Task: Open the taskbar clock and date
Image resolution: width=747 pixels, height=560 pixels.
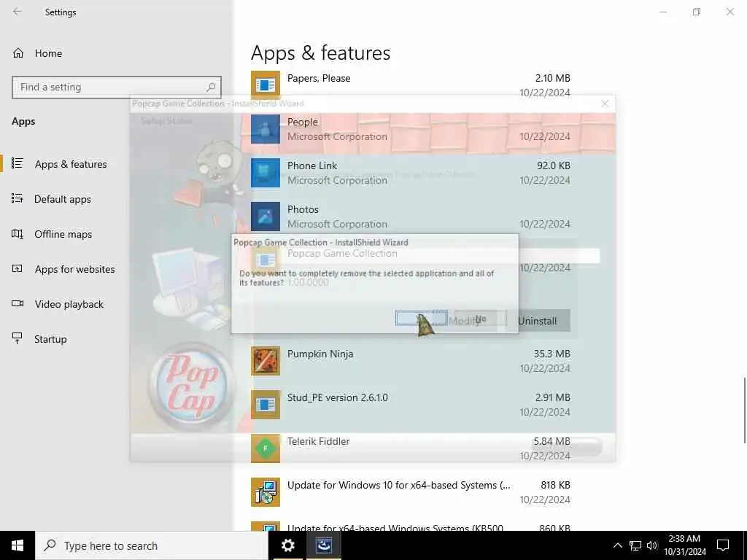Action: [684, 545]
